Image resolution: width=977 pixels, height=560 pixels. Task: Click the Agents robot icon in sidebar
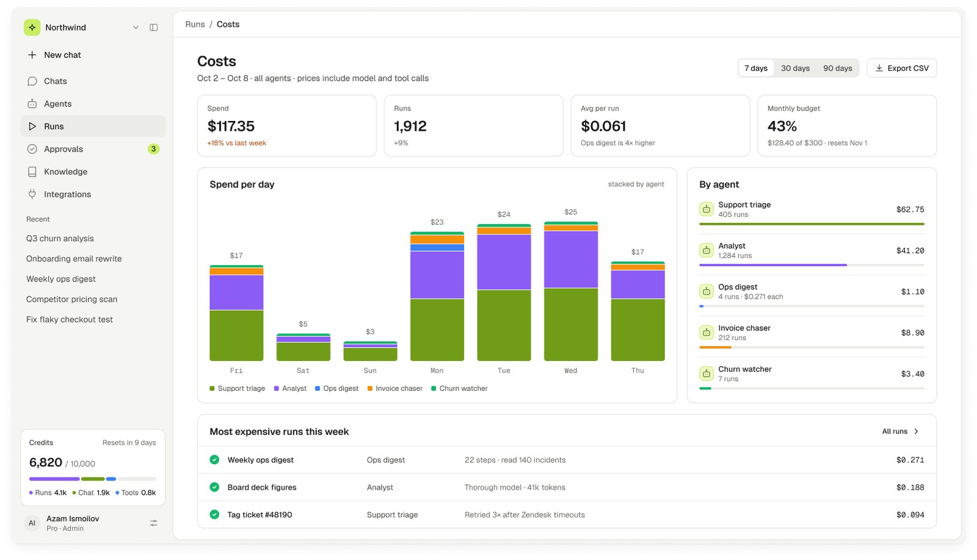pos(32,104)
